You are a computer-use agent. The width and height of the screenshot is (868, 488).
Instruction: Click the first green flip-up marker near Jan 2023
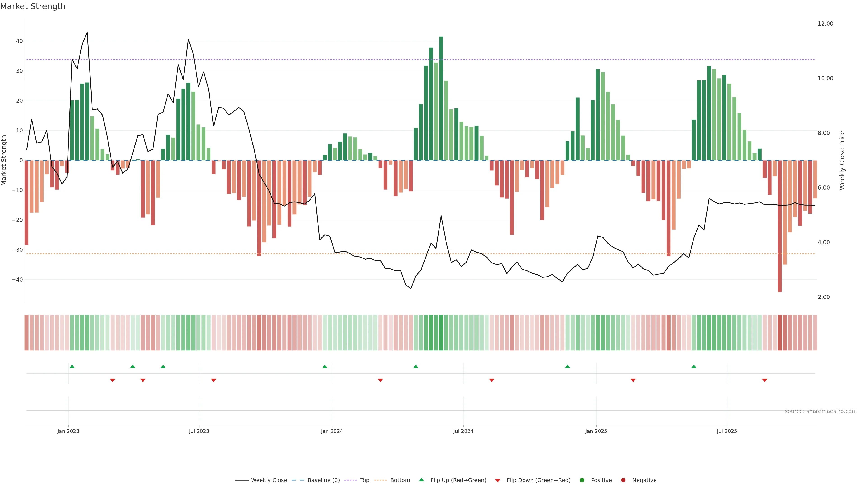(72, 366)
